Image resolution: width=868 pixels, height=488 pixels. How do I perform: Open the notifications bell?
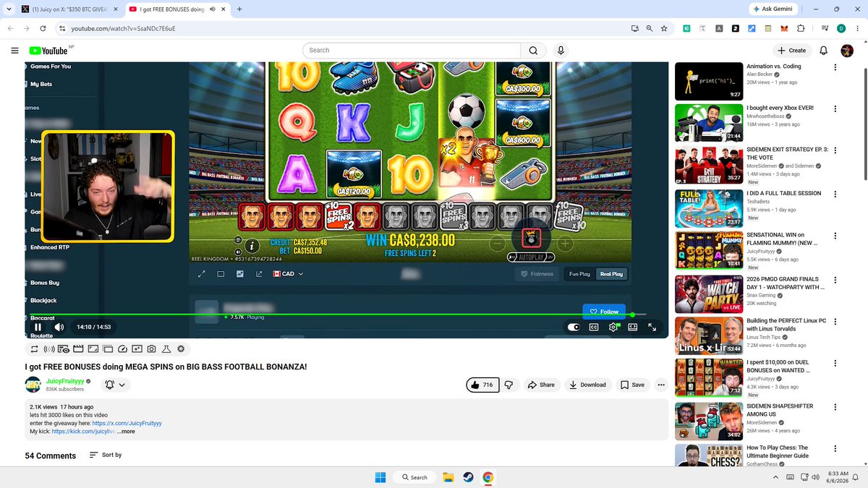point(823,51)
